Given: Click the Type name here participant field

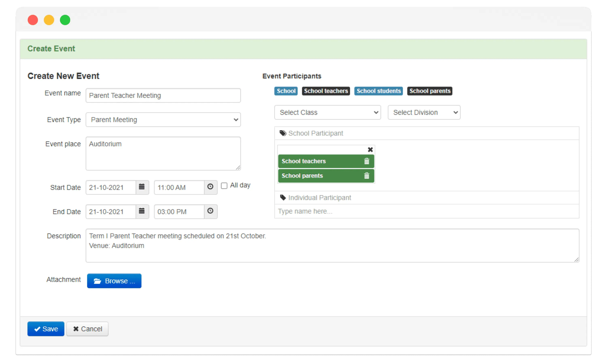Looking at the screenshot, I should coord(427,211).
